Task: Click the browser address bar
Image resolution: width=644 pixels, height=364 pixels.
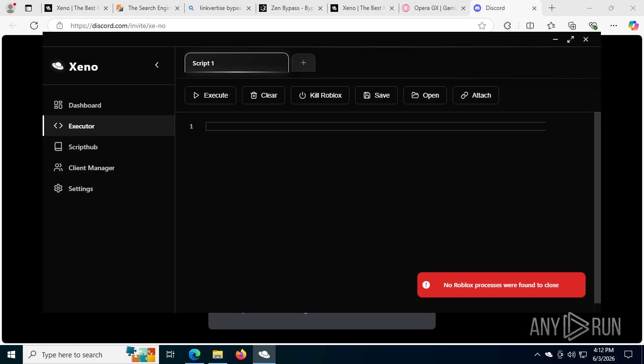Action: tap(270, 26)
